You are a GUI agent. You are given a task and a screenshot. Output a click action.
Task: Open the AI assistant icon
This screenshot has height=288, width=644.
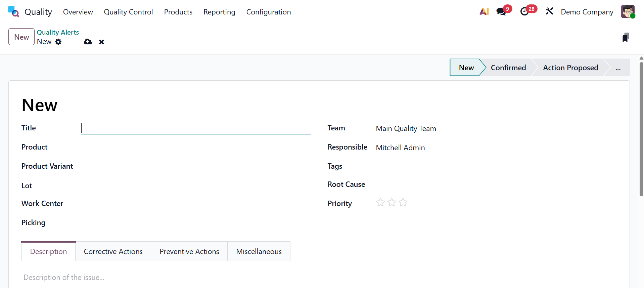point(484,12)
